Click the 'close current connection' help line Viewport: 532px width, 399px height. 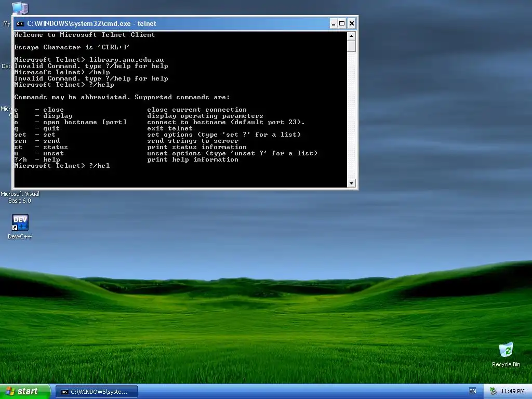(x=197, y=110)
